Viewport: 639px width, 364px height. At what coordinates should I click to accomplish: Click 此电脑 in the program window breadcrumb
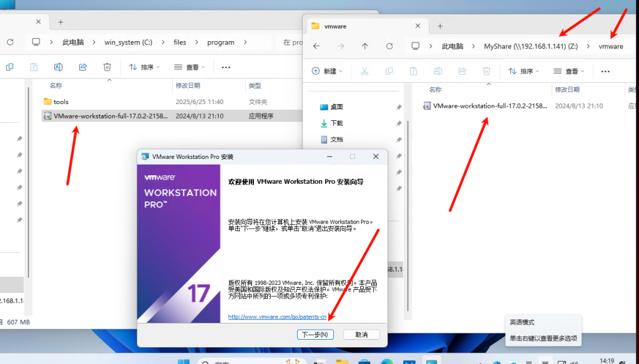coord(73,42)
